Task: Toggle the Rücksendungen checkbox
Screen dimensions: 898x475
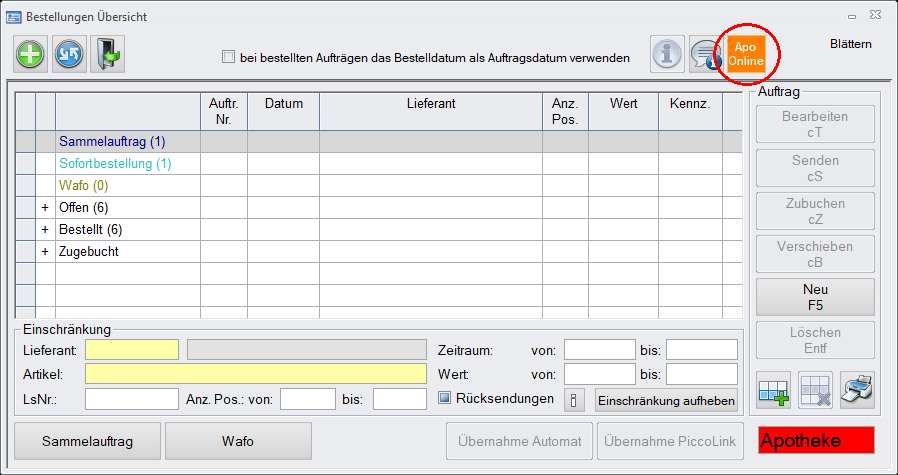Action: coord(446,399)
